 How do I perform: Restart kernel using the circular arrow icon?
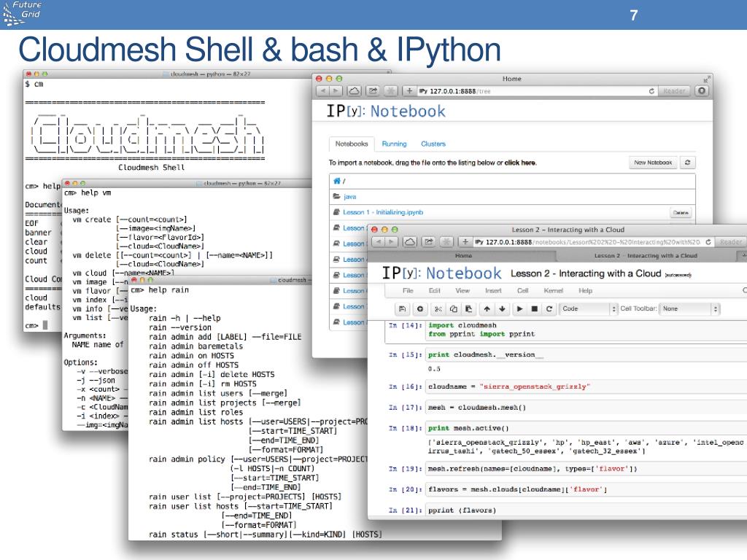[549, 308]
